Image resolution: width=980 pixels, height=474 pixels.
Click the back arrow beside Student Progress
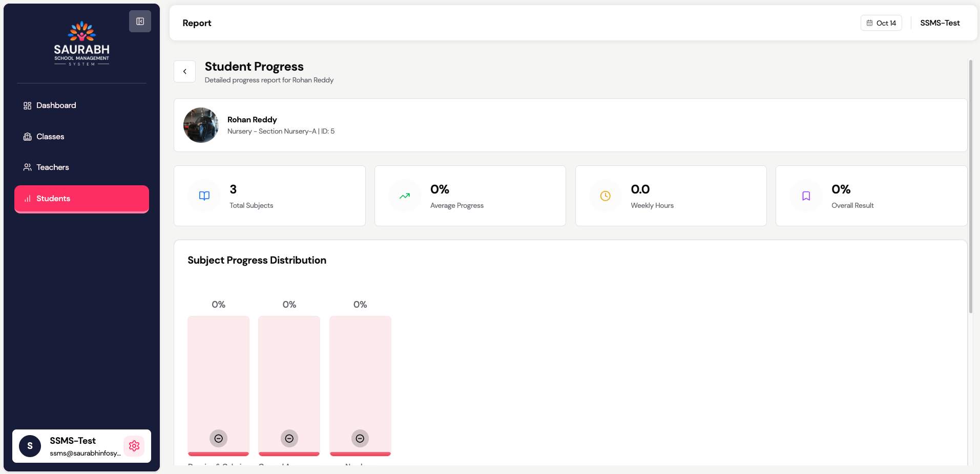(x=184, y=72)
